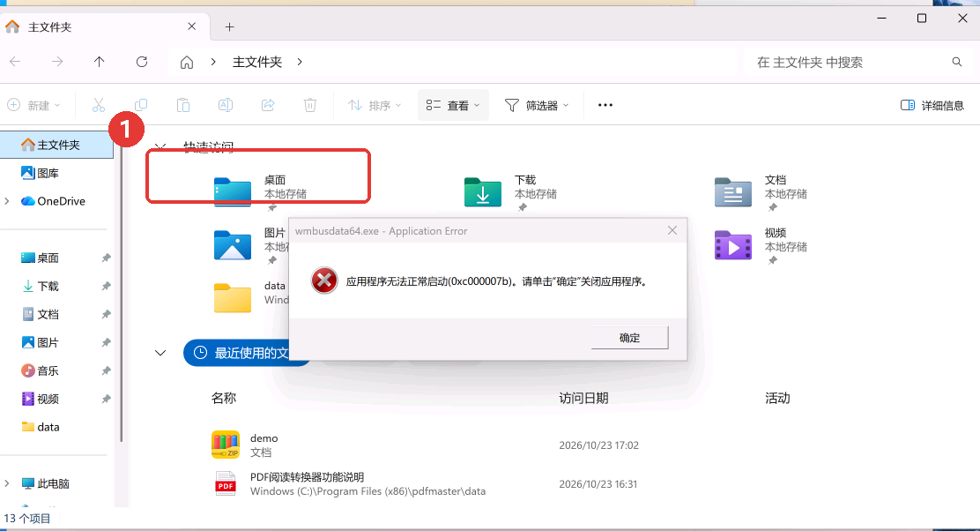
Task: Click the Copy icon in toolbar
Action: pos(141,105)
